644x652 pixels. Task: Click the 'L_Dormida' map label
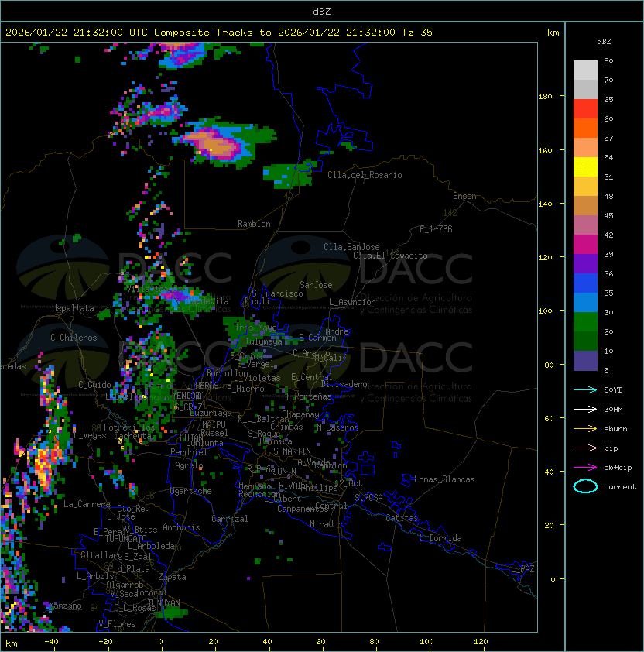(440, 538)
